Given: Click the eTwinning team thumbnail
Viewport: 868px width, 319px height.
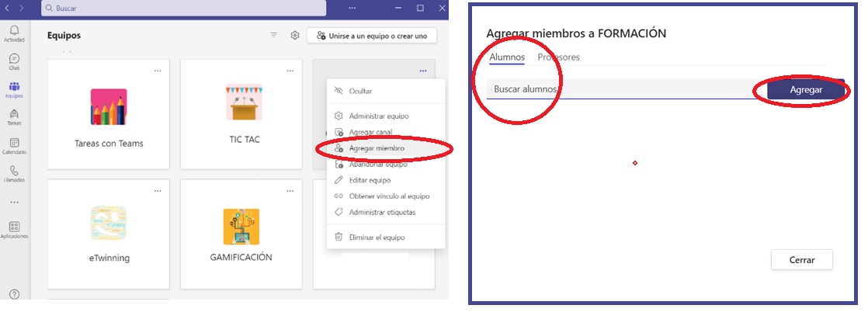Looking at the screenshot, I should click(x=109, y=224).
